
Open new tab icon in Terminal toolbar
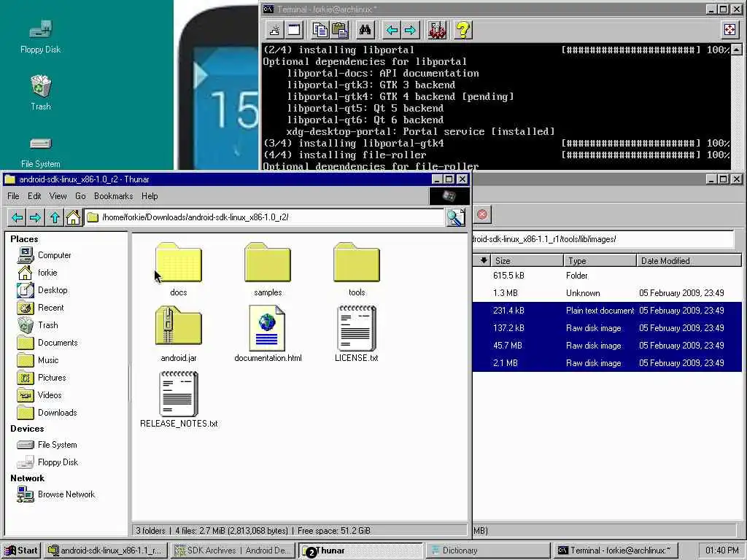(274, 30)
